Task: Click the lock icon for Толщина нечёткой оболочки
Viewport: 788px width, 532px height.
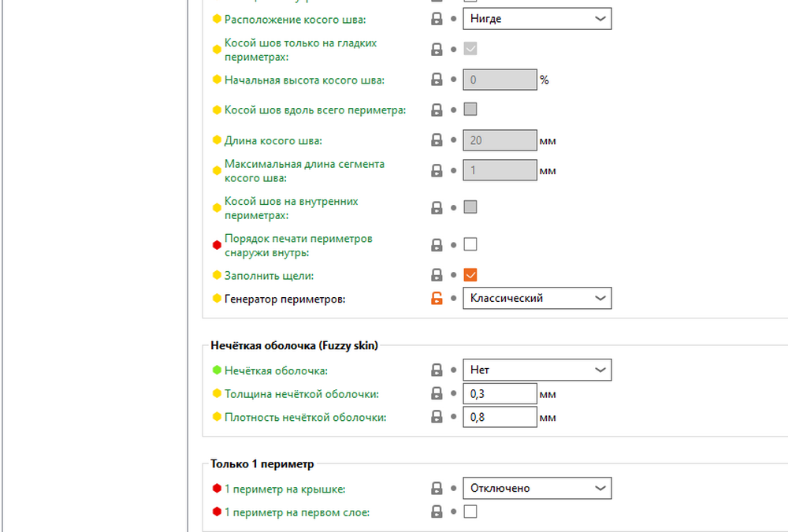Action: click(437, 394)
